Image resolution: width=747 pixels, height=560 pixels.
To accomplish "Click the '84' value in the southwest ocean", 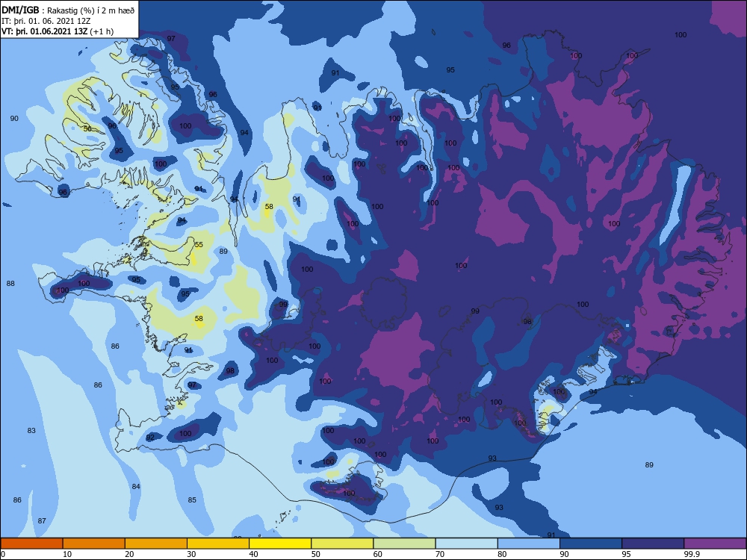I will tap(136, 487).
